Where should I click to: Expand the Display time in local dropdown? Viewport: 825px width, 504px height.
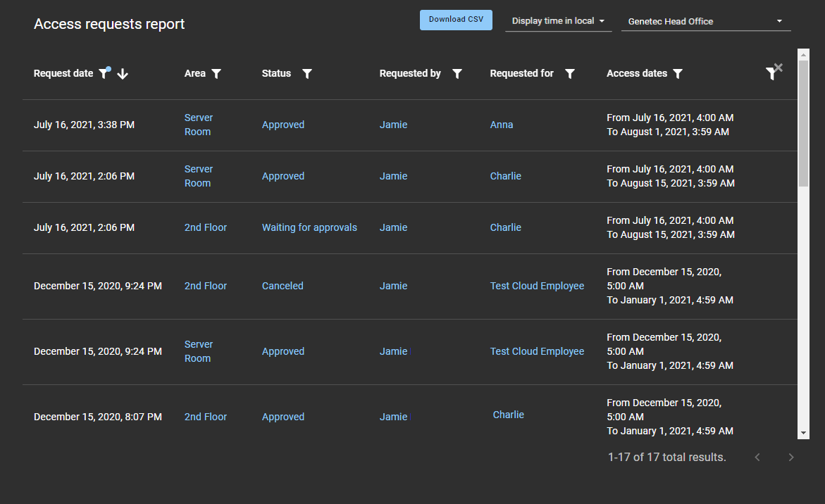[558, 21]
